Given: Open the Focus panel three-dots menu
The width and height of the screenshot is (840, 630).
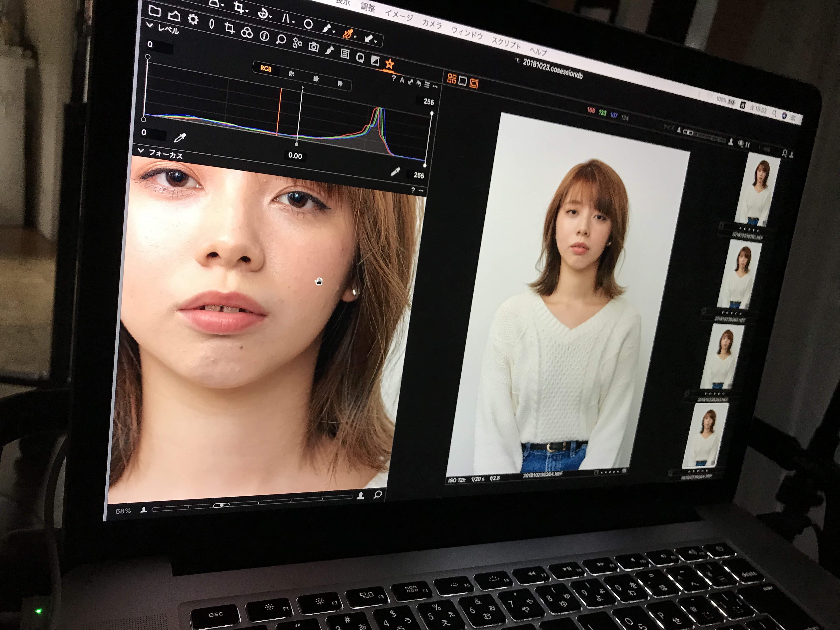Looking at the screenshot, I should pos(421,191).
